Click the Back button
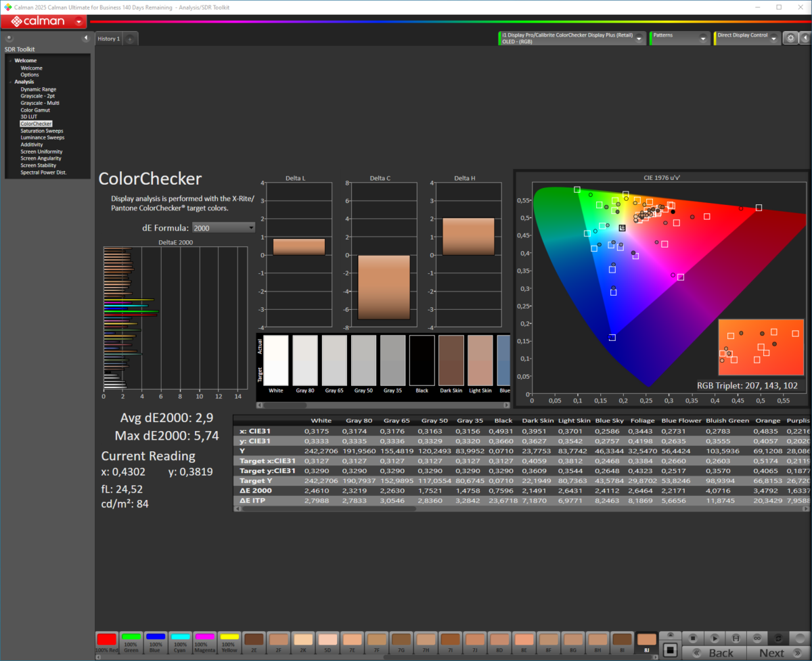Viewport: 812px width, 661px height. point(720,653)
